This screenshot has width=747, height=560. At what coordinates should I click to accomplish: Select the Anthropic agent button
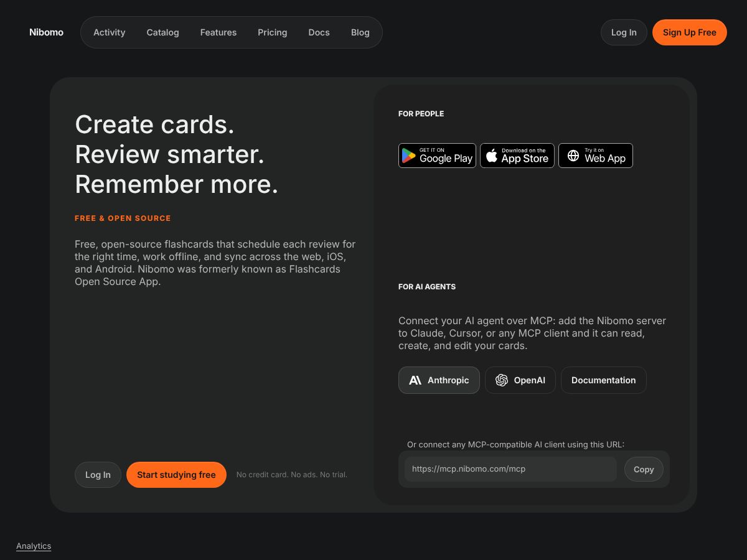pyautogui.click(x=439, y=380)
